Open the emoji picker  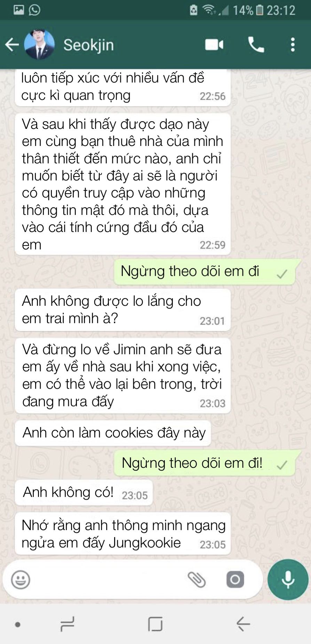click(21, 580)
